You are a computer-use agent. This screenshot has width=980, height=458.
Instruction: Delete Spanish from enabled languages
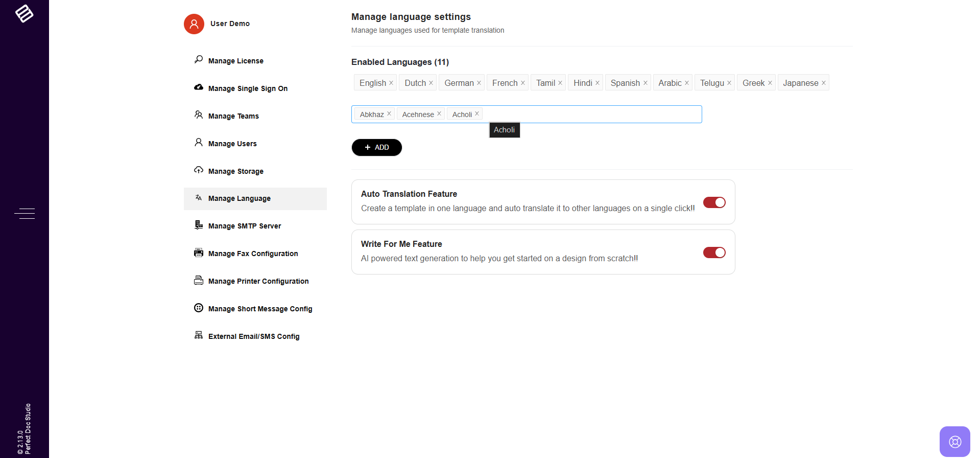[x=645, y=83]
